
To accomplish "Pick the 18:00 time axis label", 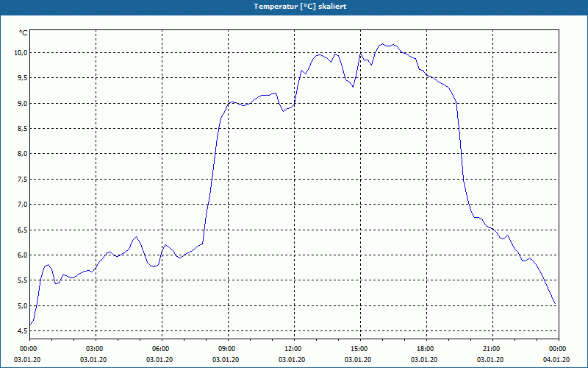I will coord(424,349).
